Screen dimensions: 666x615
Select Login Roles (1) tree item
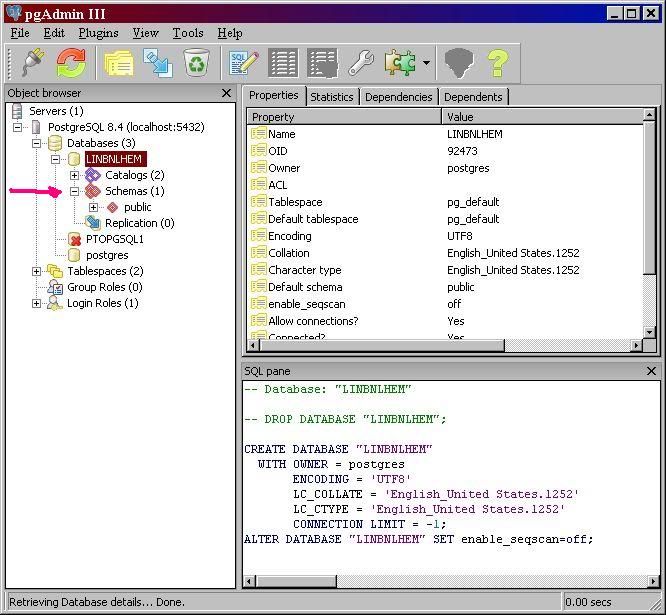tap(103, 303)
